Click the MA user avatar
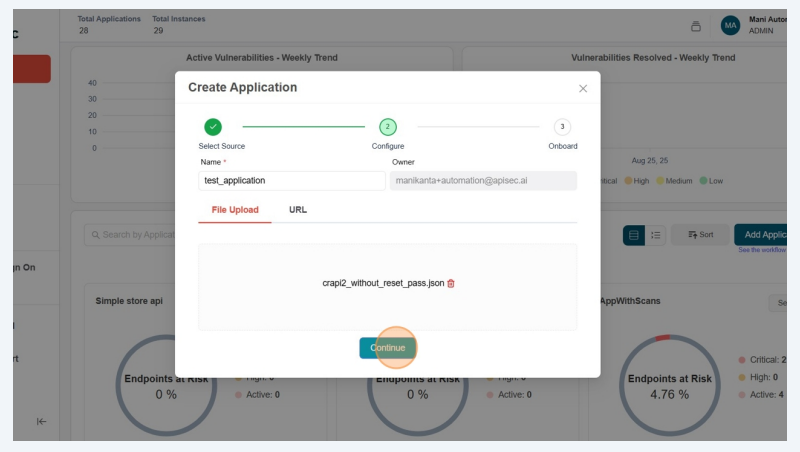This screenshot has height=452, width=800. [x=730, y=26]
